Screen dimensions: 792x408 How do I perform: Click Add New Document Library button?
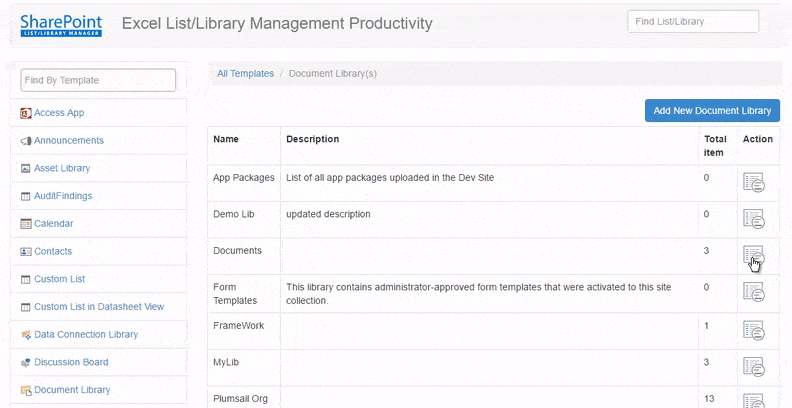[712, 111]
